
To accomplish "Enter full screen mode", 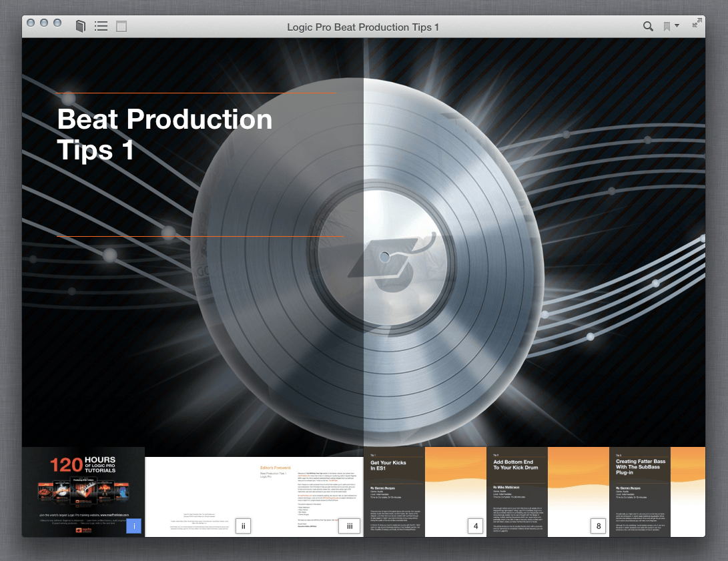I will (x=697, y=23).
